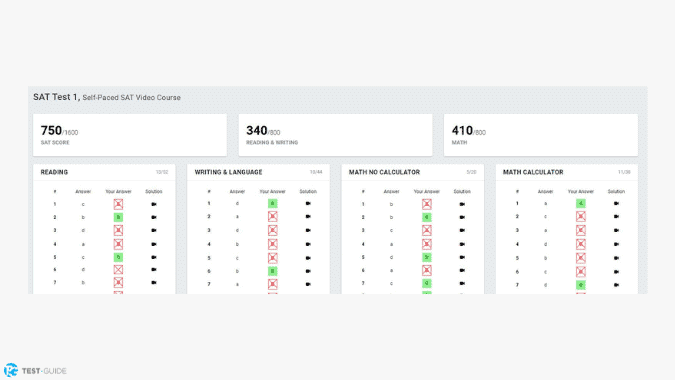Play solution video for Writing & Language question 7
675x380 pixels.
pos(308,284)
